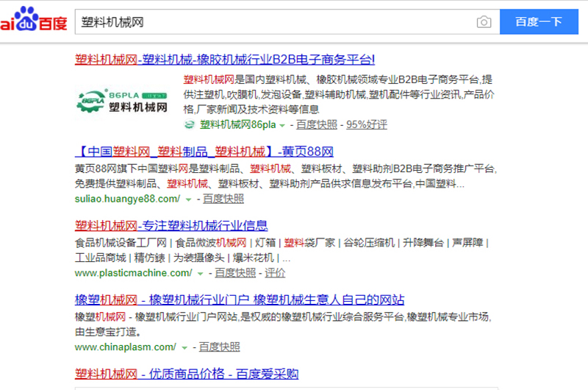Open the 86PLA 塑料机械网 logo thumbnail
This screenshot has width=588, height=390.
[x=122, y=99]
